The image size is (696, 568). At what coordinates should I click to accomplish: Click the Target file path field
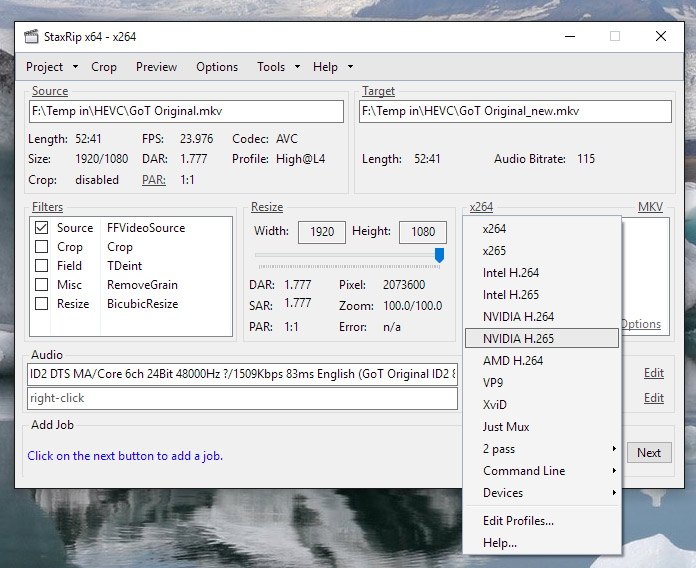[x=515, y=111]
